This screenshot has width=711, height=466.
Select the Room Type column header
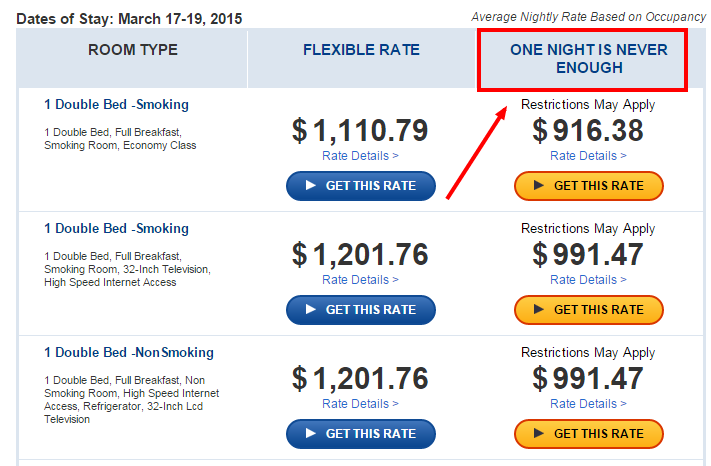pos(133,50)
